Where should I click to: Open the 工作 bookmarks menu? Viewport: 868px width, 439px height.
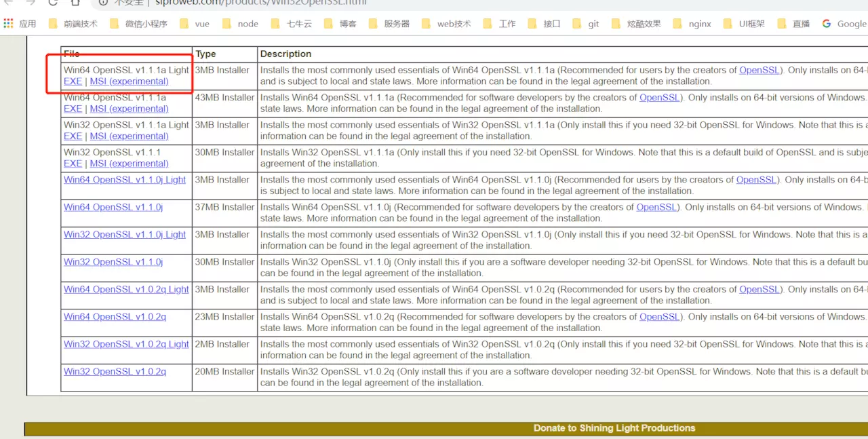[507, 23]
